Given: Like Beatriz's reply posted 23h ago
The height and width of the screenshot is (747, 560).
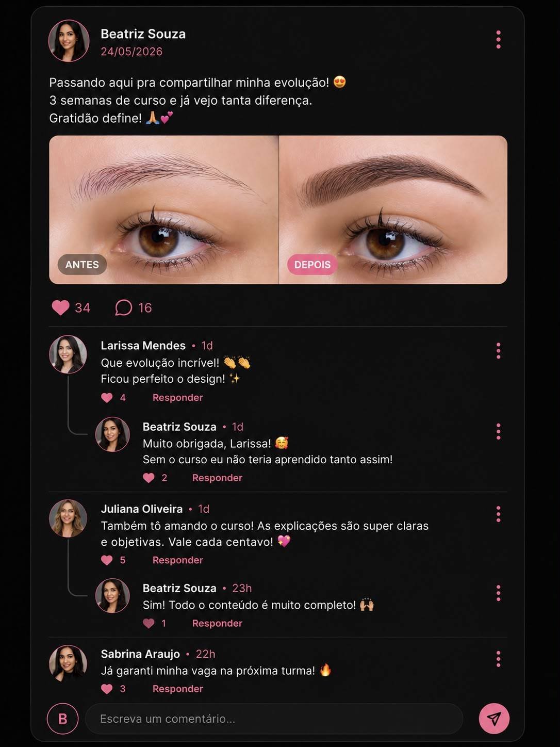Looking at the screenshot, I should point(149,623).
